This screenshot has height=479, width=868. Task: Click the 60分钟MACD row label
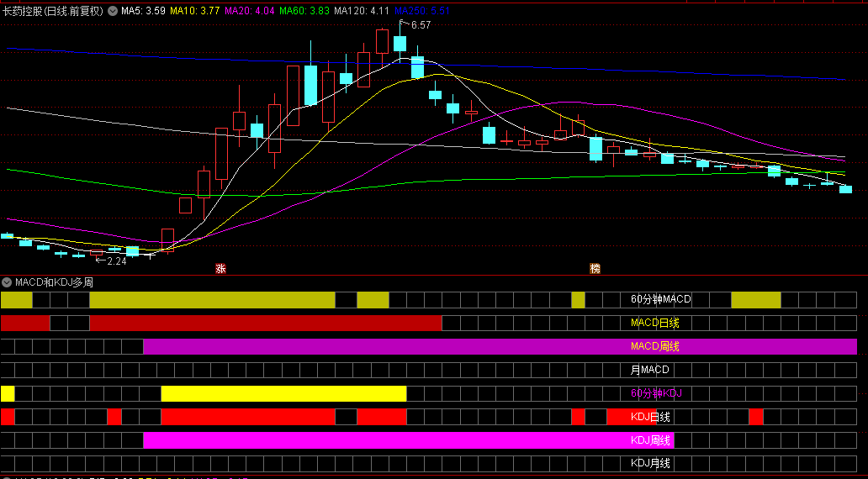point(661,299)
